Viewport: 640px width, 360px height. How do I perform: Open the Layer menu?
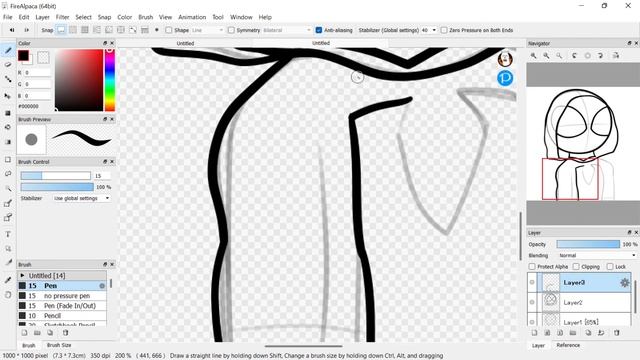point(42,17)
